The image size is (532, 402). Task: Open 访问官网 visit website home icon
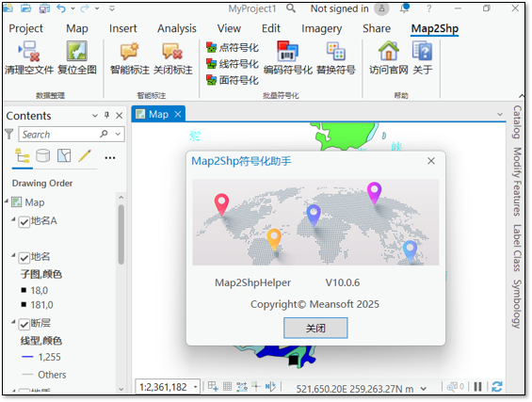pos(389,51)
